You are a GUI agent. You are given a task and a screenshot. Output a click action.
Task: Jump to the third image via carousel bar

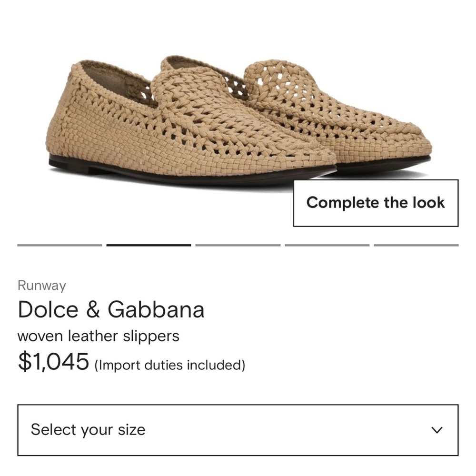pyautogui.click(x=238, y=245)
